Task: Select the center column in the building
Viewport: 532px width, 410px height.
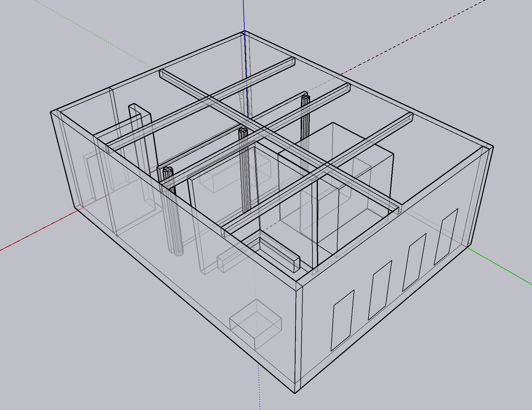Action: click(245, 170)
